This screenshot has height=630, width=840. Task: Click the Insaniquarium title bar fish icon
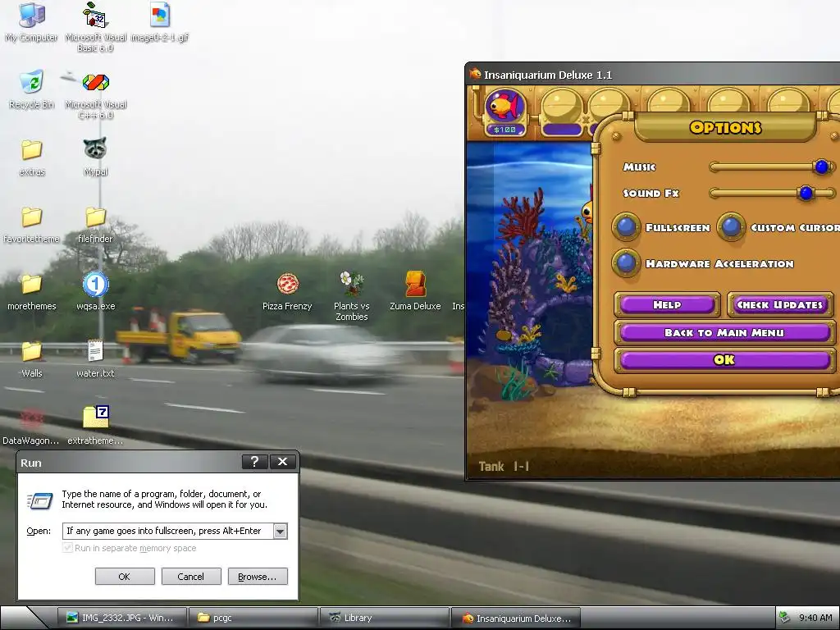pyautogui.click(x=475, y=74)
